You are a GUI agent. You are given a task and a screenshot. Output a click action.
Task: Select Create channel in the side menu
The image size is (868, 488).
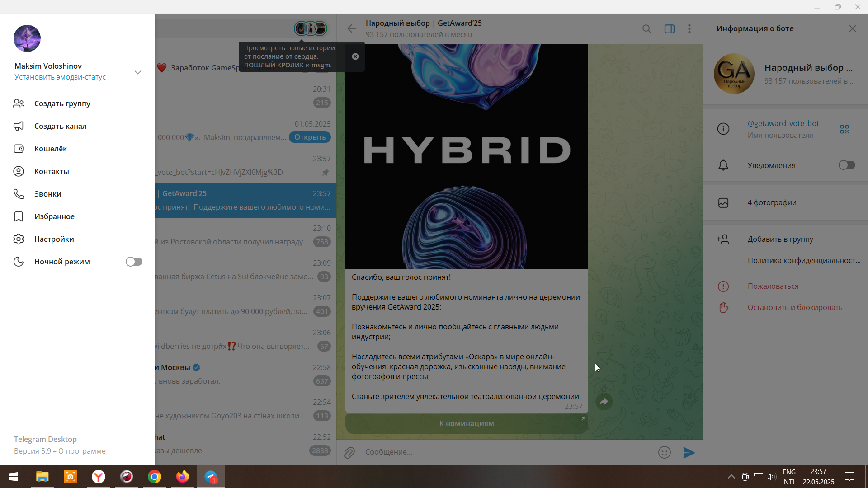tap(60, 126)
